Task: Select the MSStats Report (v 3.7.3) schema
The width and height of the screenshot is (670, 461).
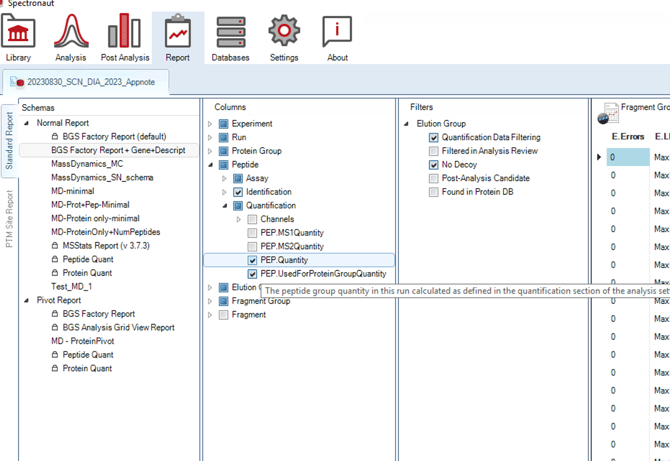Action: pyautogui.click(x=110, y=246)
